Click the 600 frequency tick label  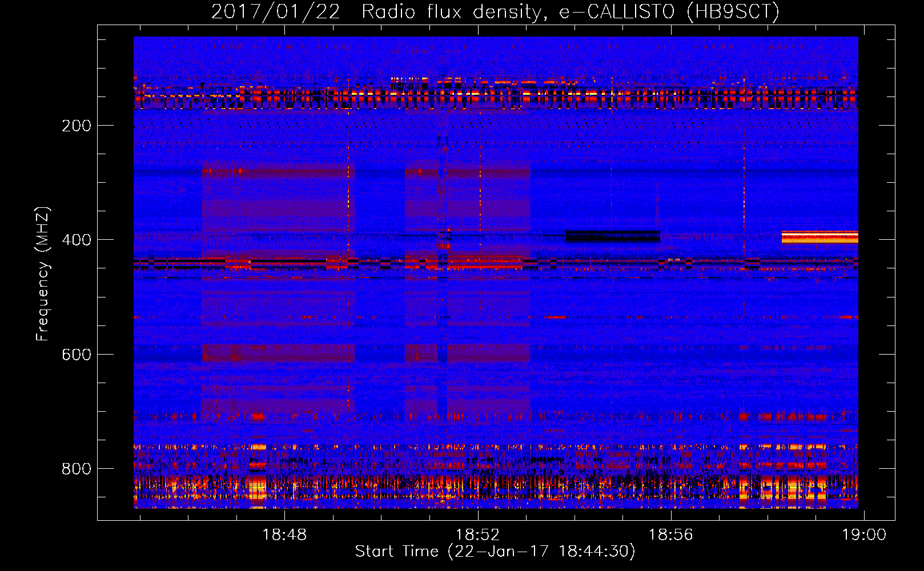point(77,355)
